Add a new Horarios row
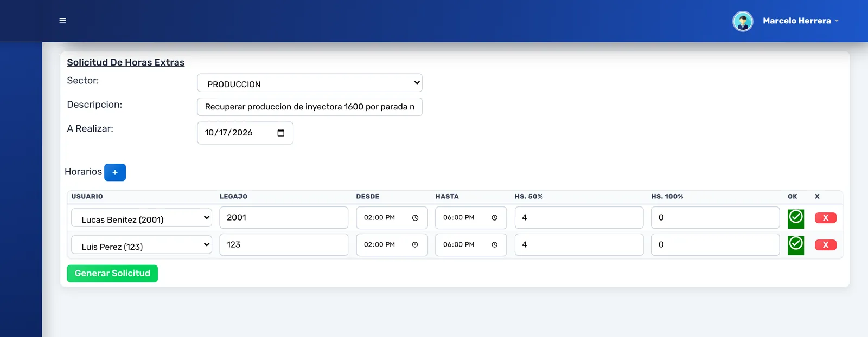Screen dimensions: 868x337 click(115, 172)
